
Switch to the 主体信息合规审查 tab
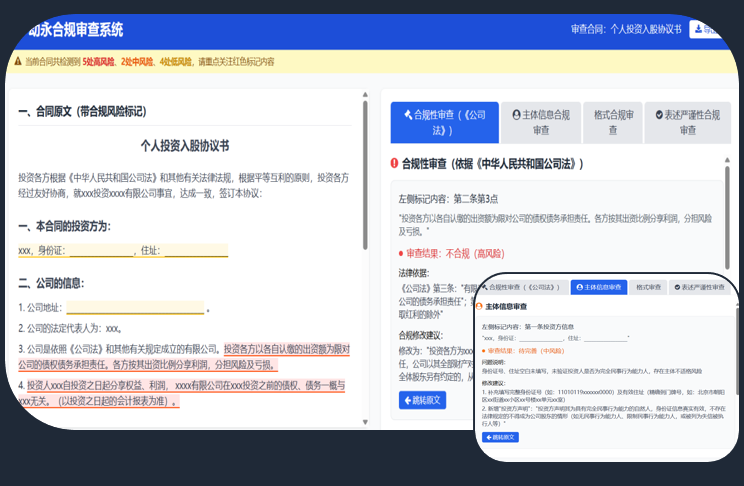click(541, 122)
